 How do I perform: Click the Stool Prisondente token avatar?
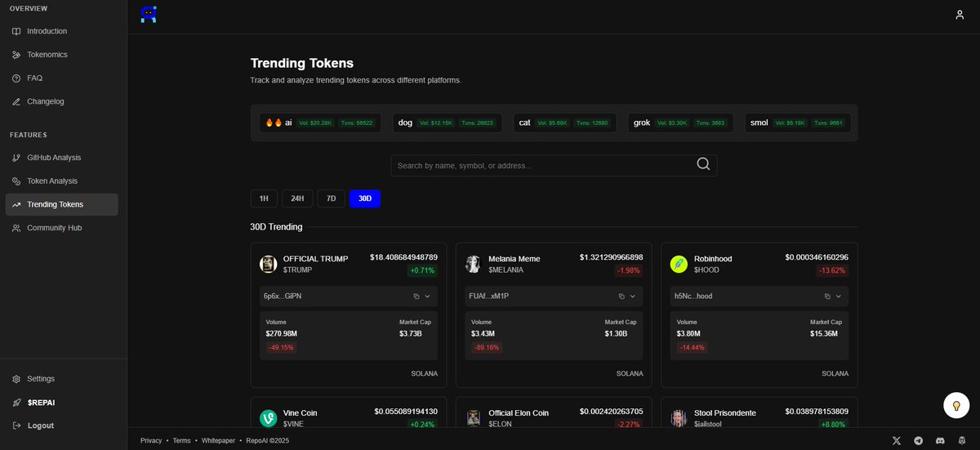coord(679,418)
